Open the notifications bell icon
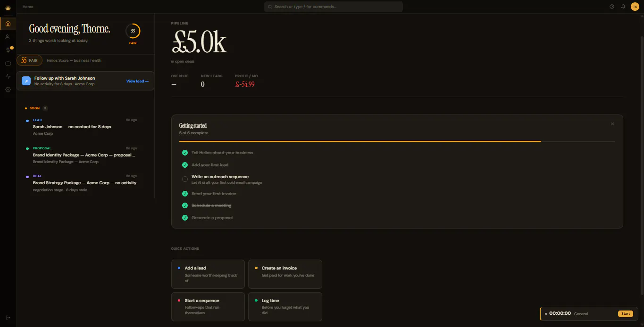Screen dimensions: 644x327 pyautogui.click(x=623, y=7)
